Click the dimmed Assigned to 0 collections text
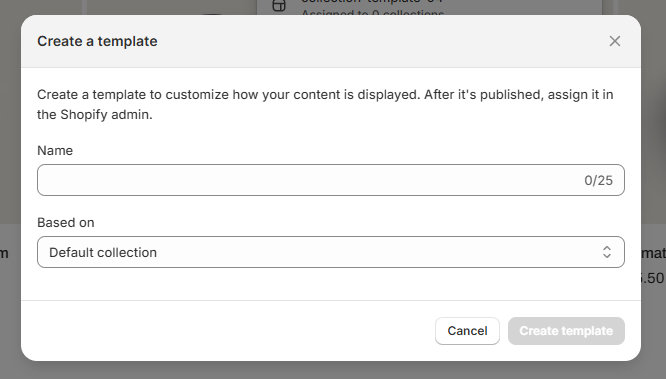666x379 pixels. [373, 14]
